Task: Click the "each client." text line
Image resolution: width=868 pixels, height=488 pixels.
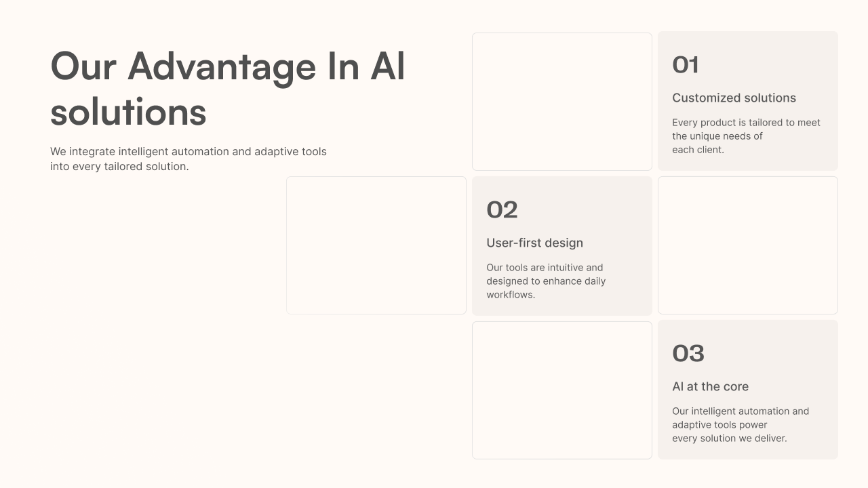Action: coord(698,150)
